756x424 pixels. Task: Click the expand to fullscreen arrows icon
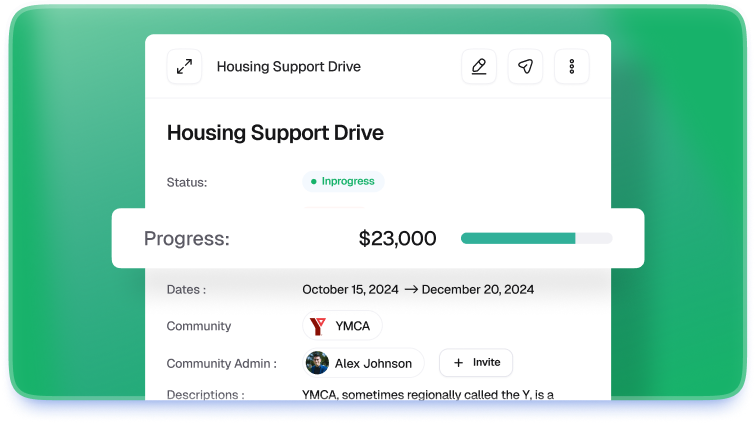pyautogui.click(x=184, y=67)
